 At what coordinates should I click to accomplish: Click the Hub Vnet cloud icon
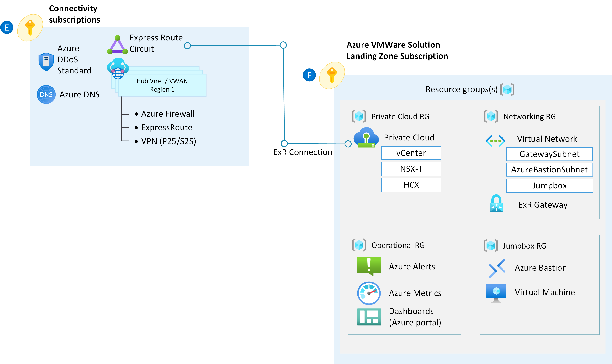click(118, 68)
